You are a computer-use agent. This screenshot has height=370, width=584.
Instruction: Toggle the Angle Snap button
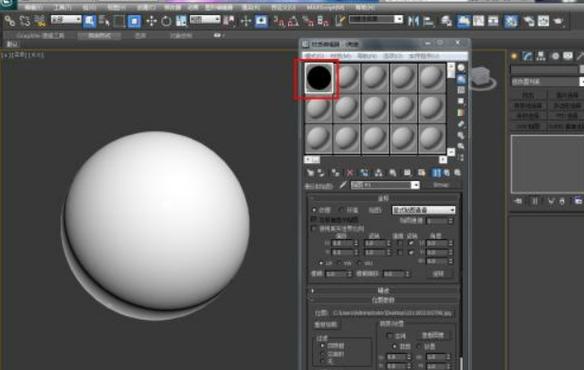coord(293,21)
